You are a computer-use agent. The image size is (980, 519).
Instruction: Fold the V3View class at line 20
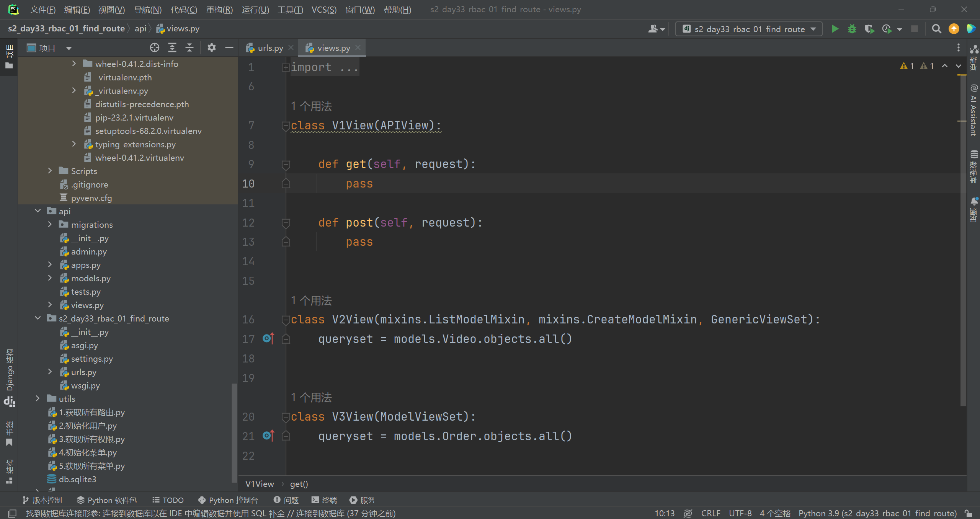(286, 417)
